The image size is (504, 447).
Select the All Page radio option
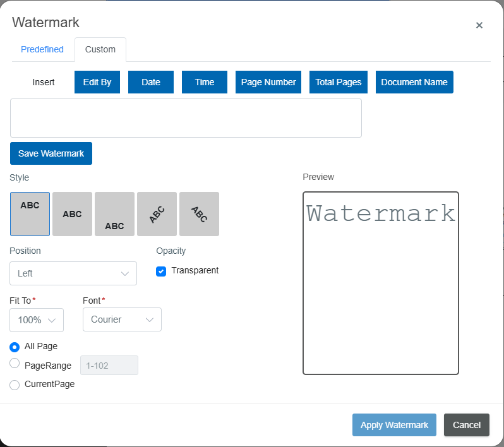tap(15, 347)
